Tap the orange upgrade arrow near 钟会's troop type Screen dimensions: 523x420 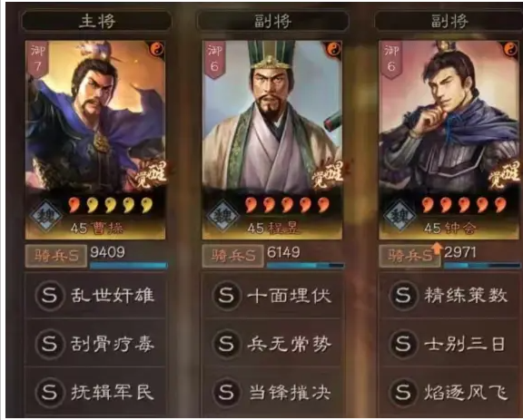tap(437, 248)
